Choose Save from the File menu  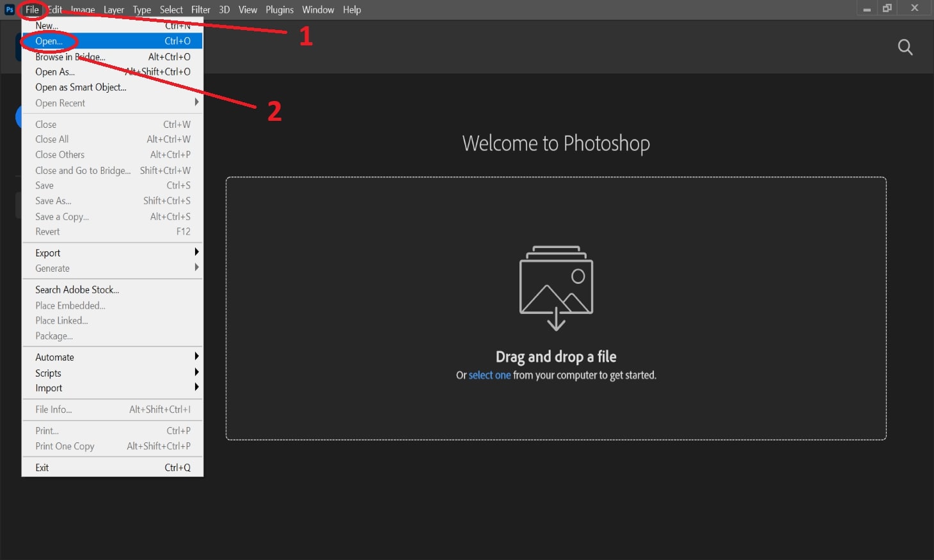(x=113, y=185)
